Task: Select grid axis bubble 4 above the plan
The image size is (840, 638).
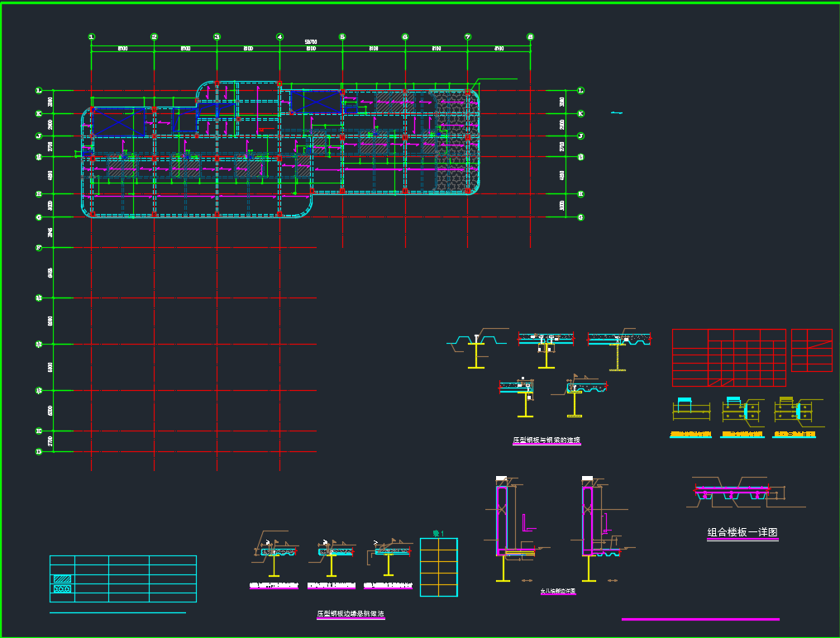Action: point(279,37)
